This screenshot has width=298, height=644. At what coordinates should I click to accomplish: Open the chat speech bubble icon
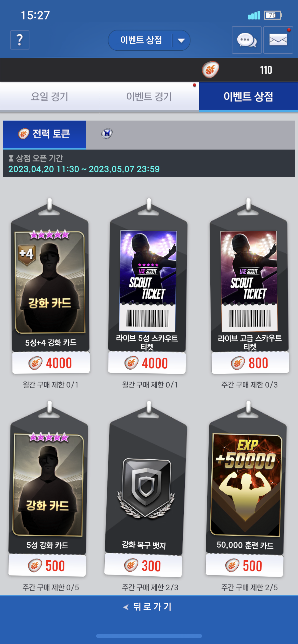(247, 40)
